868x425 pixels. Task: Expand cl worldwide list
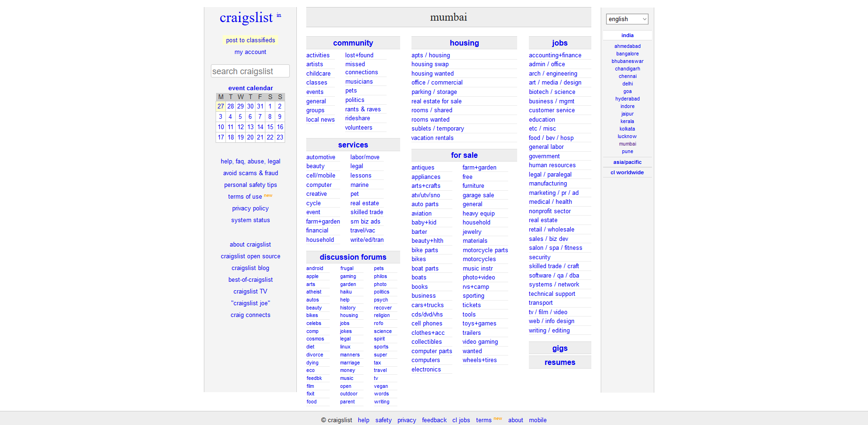(x=628, y=172)
